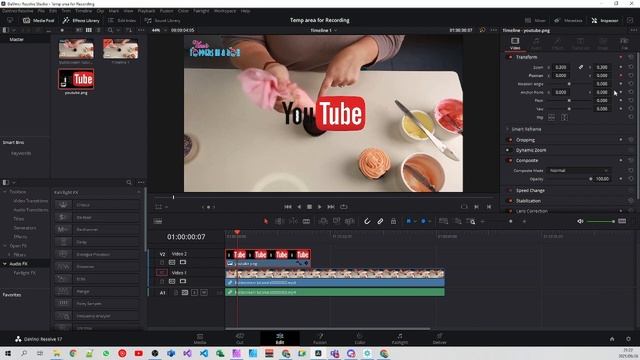Choose the Dynamic Trim Mode tool
Screen dimensions: 640x360
click(293, 221)
